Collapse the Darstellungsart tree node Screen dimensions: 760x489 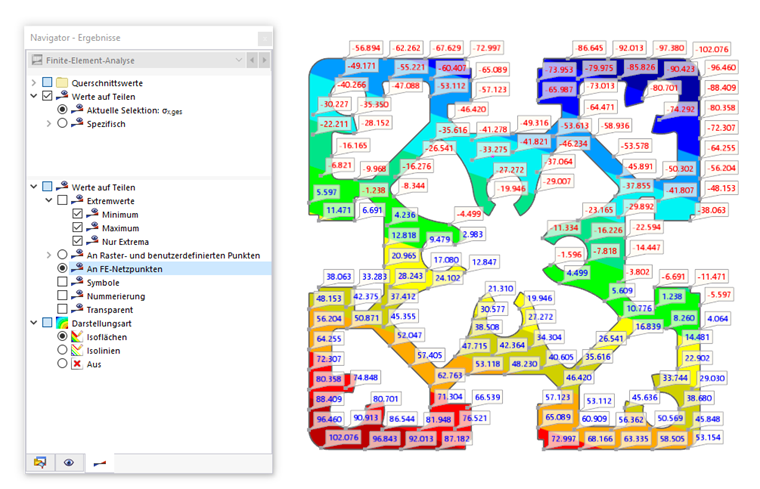pyautogui.click(x=33, y=322)
